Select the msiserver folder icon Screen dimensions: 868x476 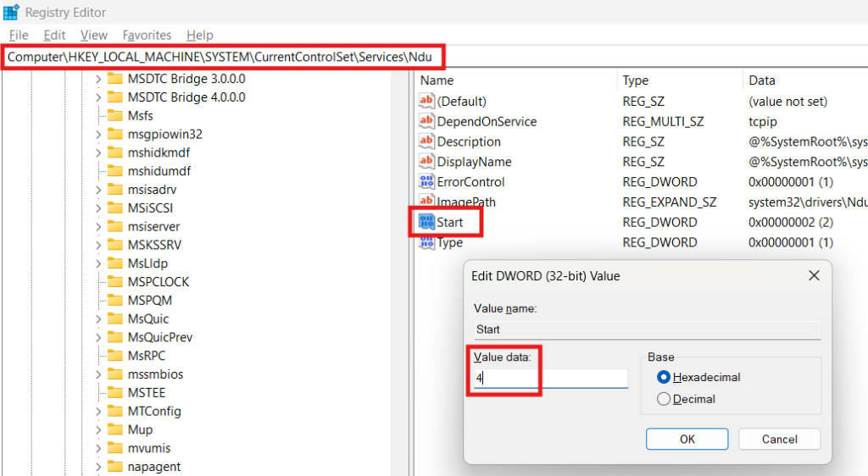(115, 226)
